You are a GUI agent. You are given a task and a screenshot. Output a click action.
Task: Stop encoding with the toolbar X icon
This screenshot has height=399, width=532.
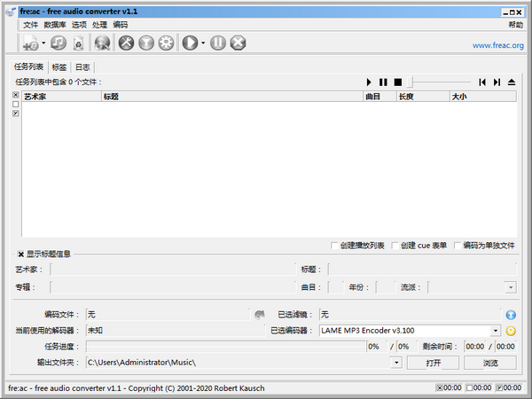coord(238,43)
